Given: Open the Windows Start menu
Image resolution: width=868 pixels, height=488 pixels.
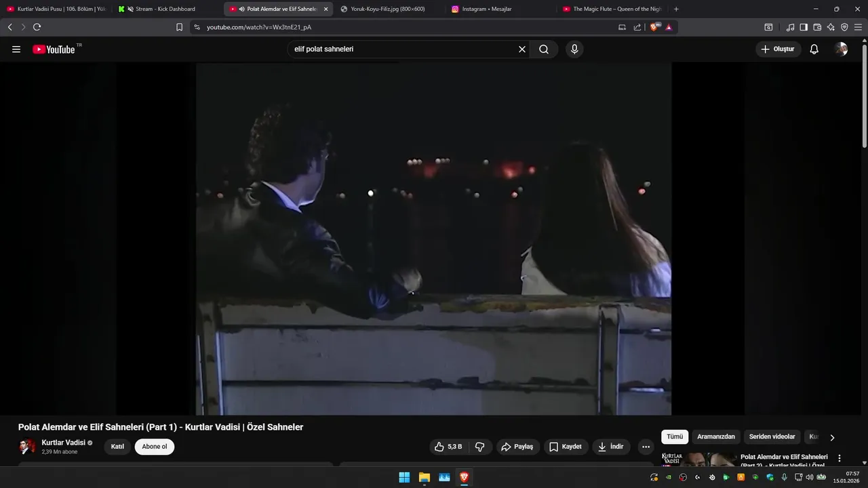Looking at the screenshot, I should pos(404,477).
